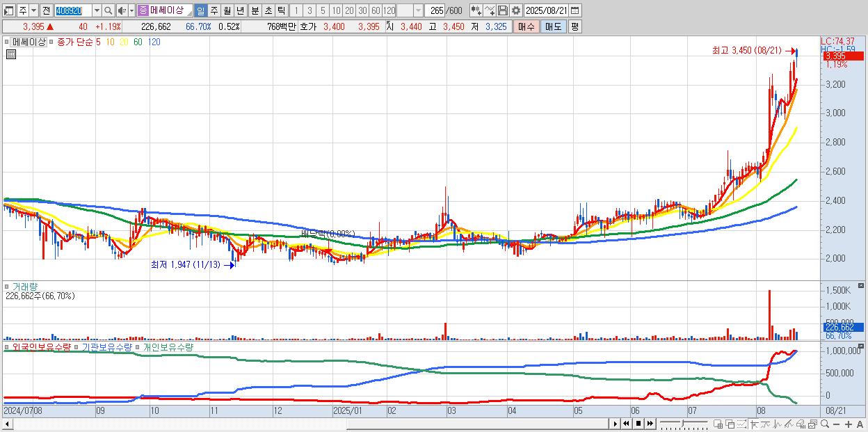Click the stock search magnifier icon
This screenshot has width=868, height=432.
[x=108, y=10]
